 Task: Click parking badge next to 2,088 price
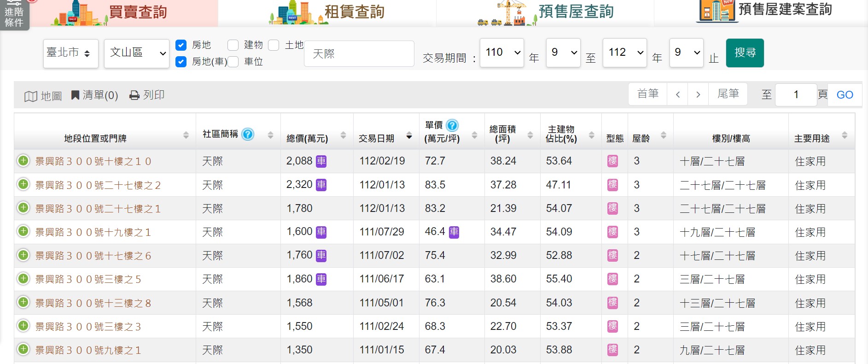pyautogui.click(x=321, y=161)
